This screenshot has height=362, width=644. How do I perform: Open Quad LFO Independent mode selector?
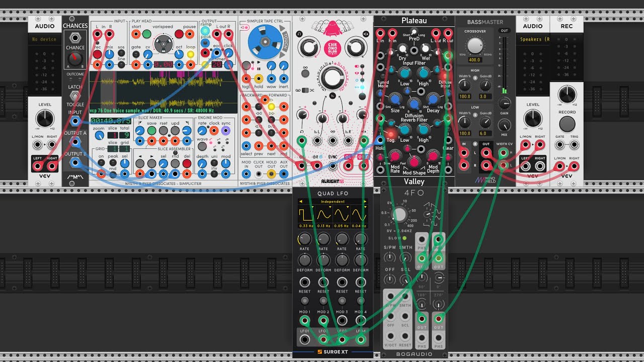(333, 202)
